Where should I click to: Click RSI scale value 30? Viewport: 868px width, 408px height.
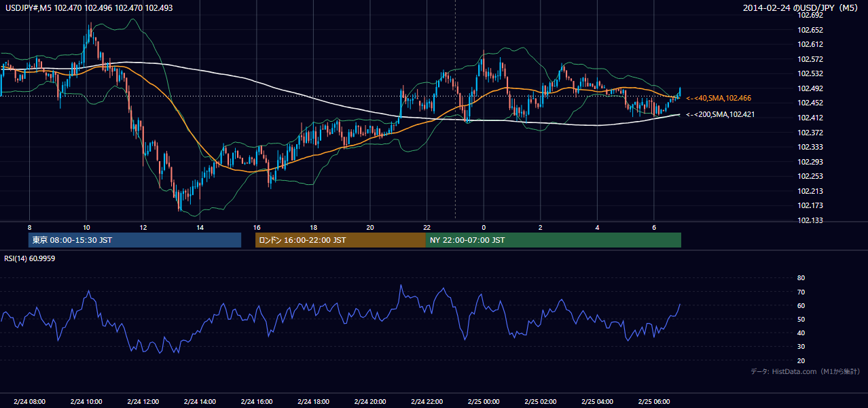801,347
